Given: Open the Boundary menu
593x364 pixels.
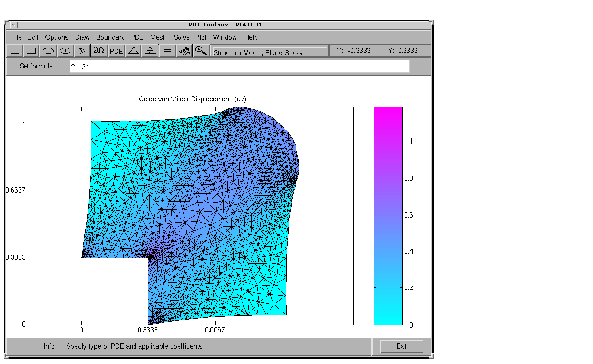Looking at the screenshot, I should pos(110,38).
